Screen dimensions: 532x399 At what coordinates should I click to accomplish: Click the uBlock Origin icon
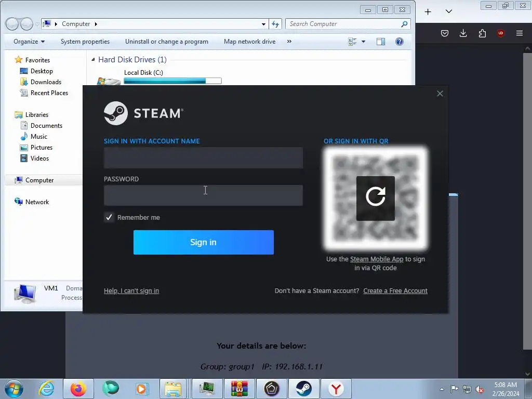pyautogui.click(x=500, y=33)
